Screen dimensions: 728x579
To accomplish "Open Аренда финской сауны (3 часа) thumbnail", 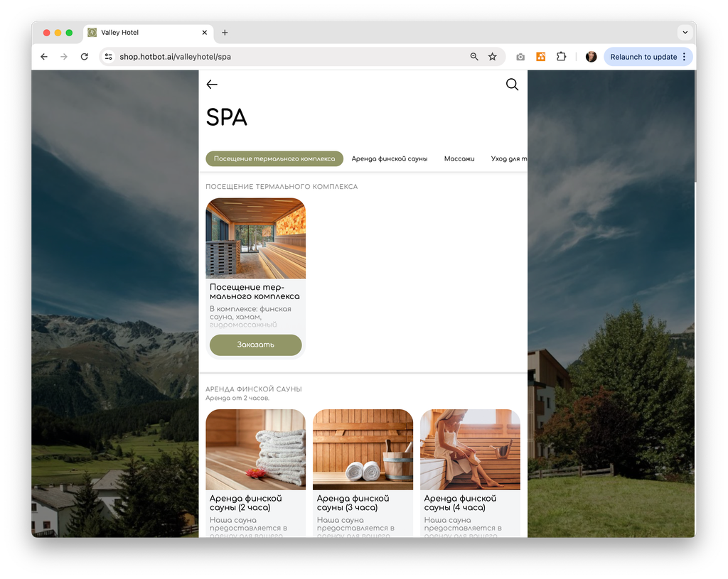I will click(x=363, y=450).
